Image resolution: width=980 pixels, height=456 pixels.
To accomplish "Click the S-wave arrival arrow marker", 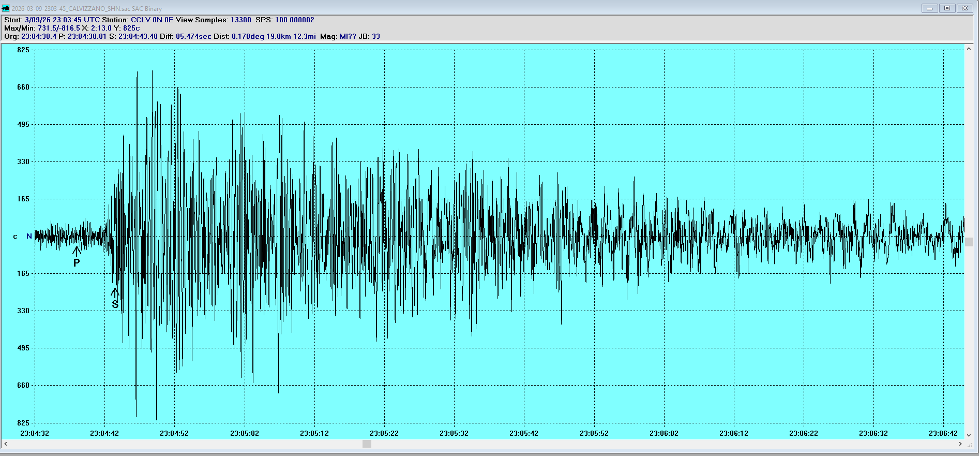I will click(115, 293).
